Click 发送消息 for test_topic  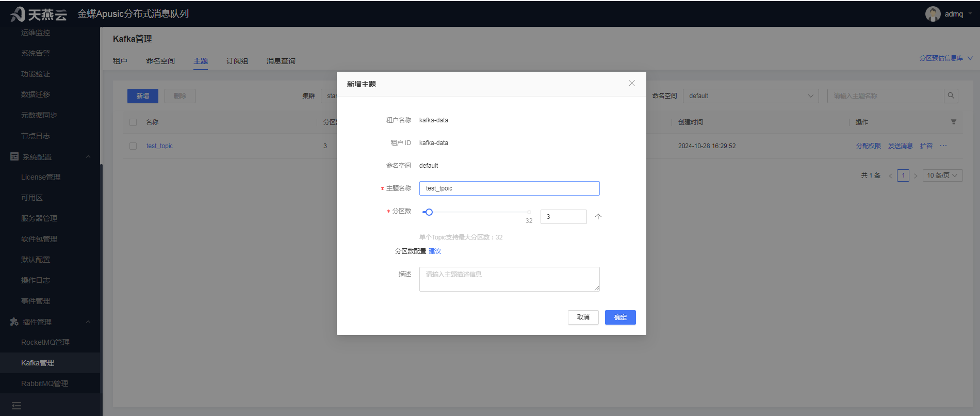901,146
